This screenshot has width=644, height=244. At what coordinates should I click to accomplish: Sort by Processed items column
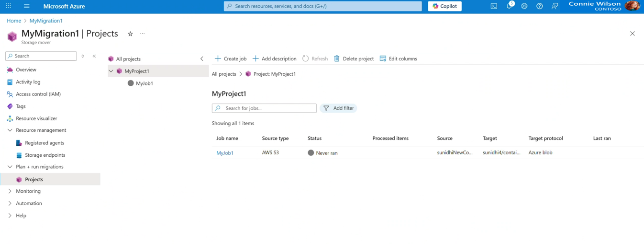390,138
